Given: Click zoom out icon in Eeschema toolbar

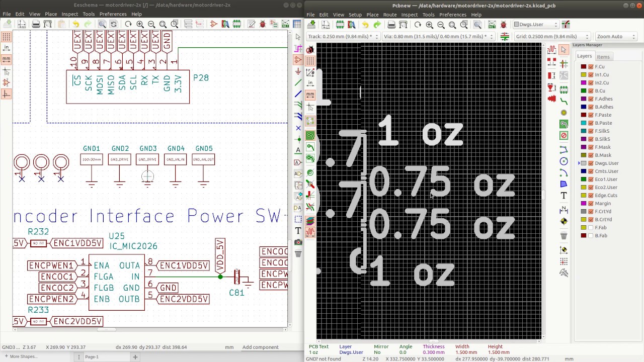Looking at the screenshot, I should click(x=151, y=24).
